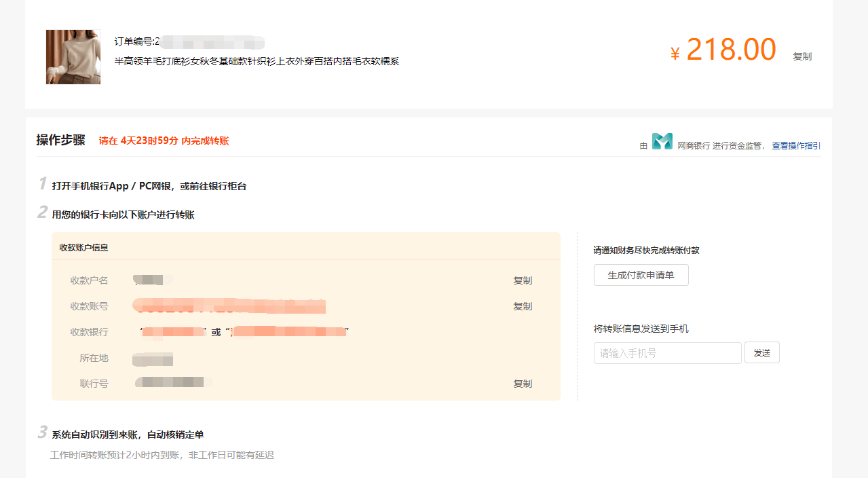Viewport: 868px width, 478px height.
Task: Click the product title for the wool sweater
Action: click(257, 61)
